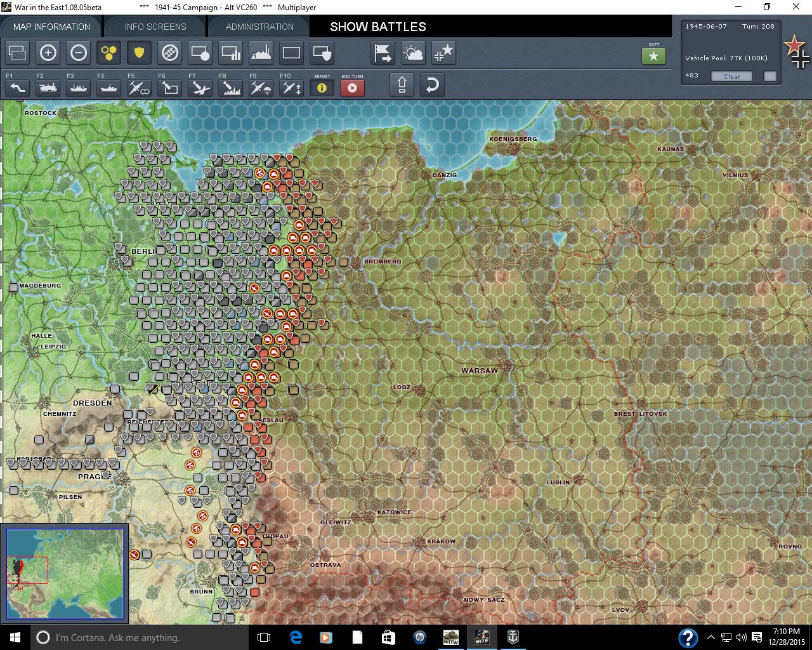Click the Brest Litovsk label on map
This screenshot has height=650, width=812.
pyautogui.click(x=640, y=414)
